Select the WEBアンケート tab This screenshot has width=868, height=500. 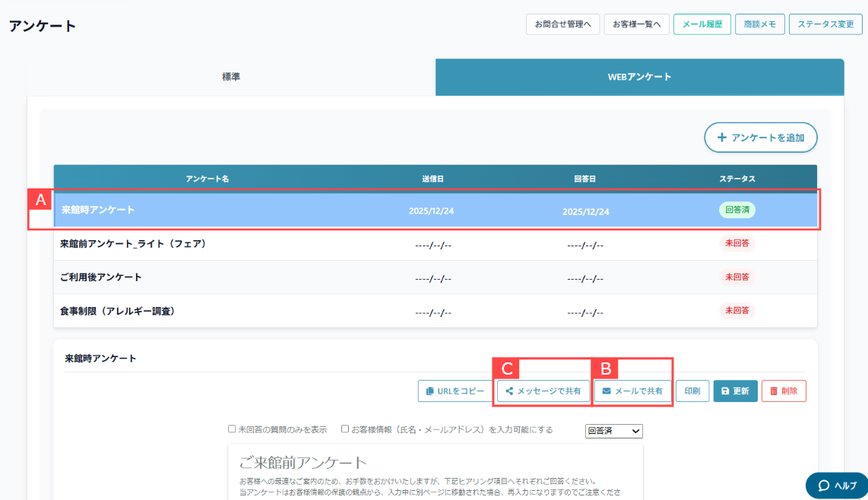(639, 77)
